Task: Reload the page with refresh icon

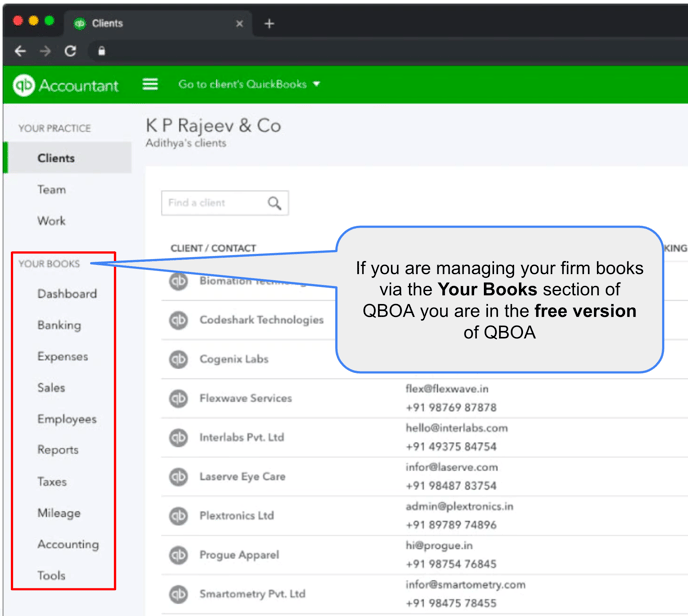Action: click(70, 51)
